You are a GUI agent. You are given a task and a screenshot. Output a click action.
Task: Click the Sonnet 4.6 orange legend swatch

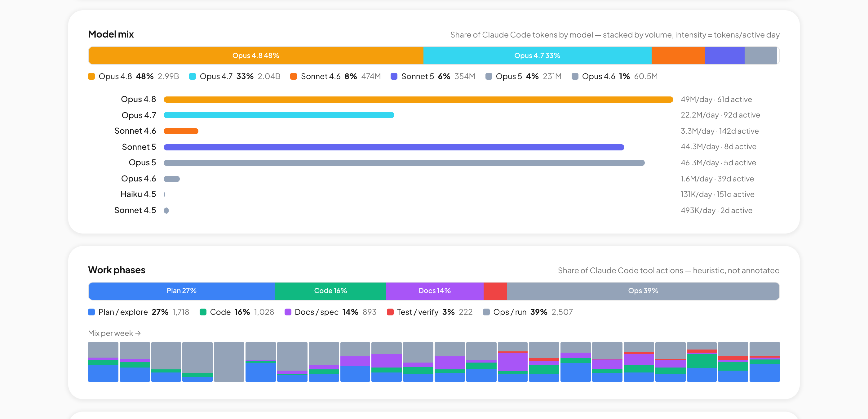(294, 77)
